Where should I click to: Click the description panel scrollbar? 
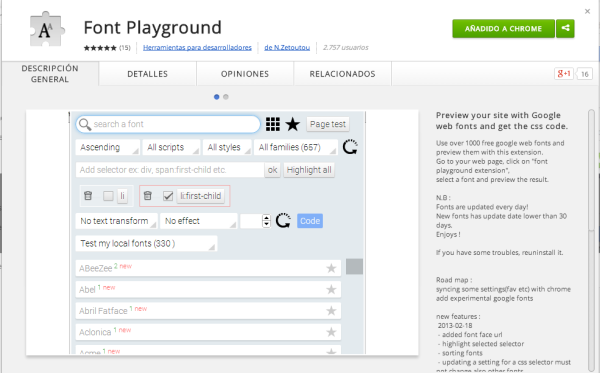point(592,170)
